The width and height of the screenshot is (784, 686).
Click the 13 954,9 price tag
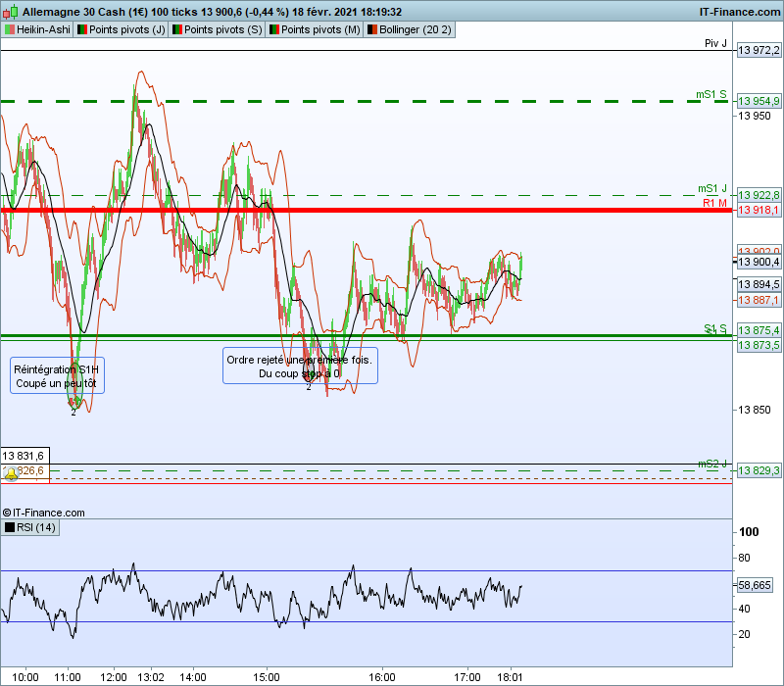click(759, 101)
